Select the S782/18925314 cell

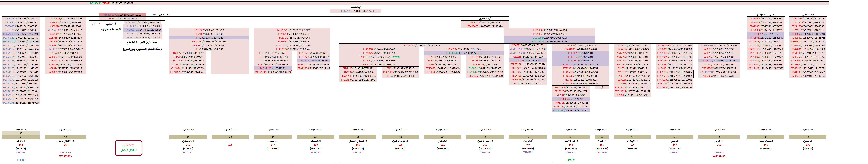coord(122,19)
